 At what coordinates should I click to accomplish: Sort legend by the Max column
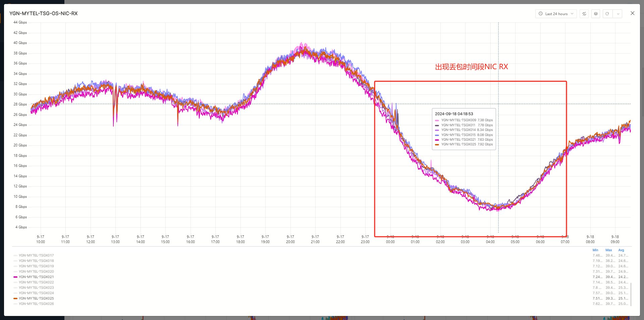pyautogui.click(x=608, y=250)
